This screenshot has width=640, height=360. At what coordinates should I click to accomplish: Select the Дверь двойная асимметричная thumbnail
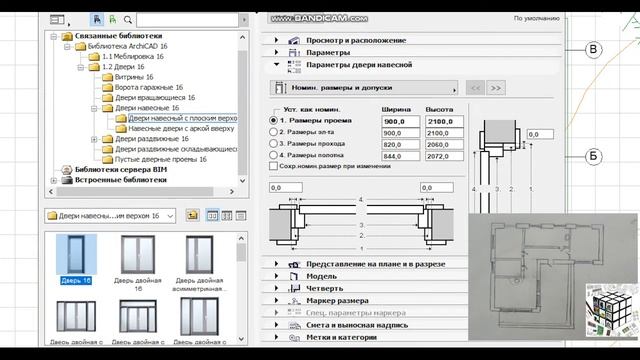pyautogui.click(x=199, y=255)
